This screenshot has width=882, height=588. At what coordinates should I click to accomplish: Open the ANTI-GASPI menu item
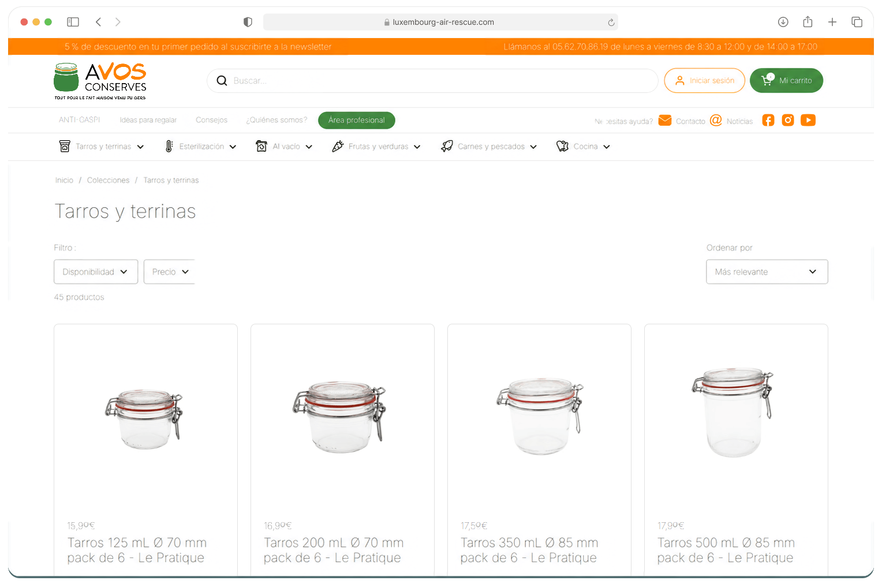pyautogui.click(x=80, y=120)
